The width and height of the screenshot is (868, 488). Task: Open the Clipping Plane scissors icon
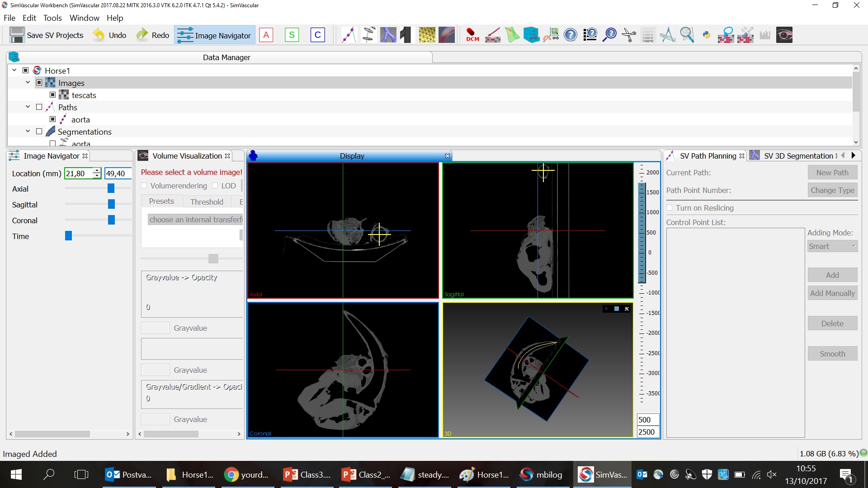tap(629, 35)
